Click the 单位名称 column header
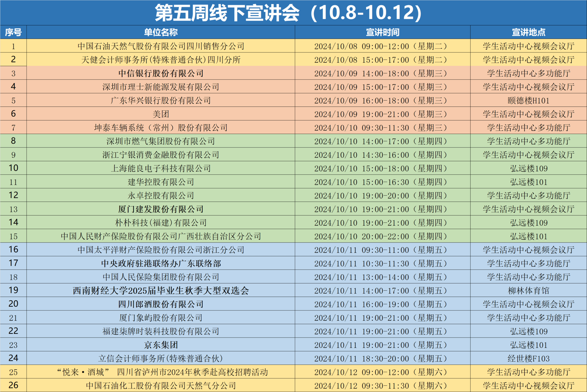This screenshot has width=587, height=392. 161,32
